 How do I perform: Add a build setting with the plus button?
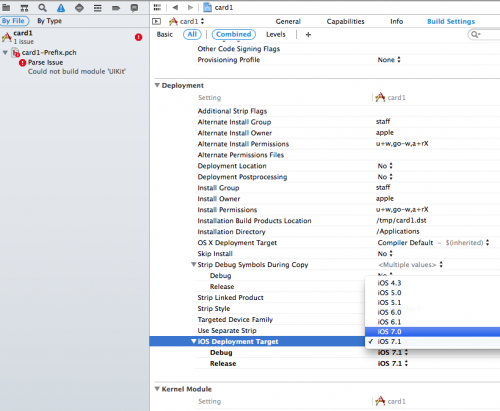tap(308, 34)
